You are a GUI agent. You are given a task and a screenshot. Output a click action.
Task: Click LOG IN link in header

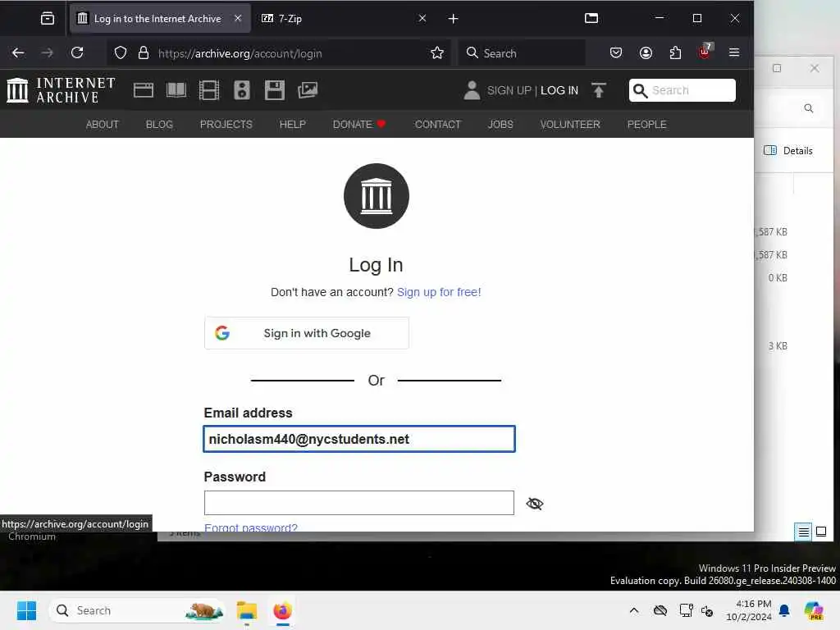click(559, 90)
